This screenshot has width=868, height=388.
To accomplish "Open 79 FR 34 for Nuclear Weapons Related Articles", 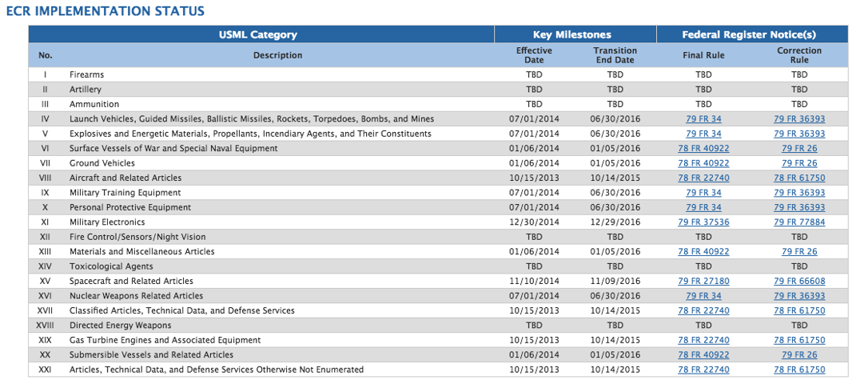I will [703, 296].
